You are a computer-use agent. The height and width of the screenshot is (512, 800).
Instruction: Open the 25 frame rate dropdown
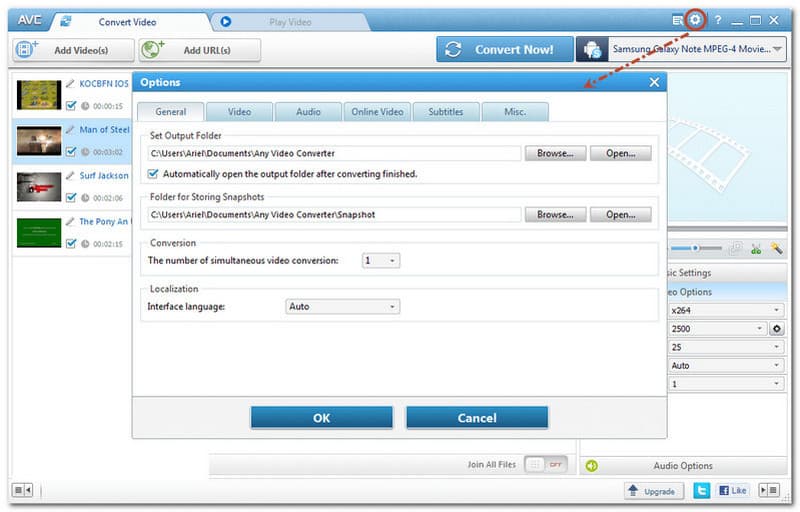(x=726, y=347)
